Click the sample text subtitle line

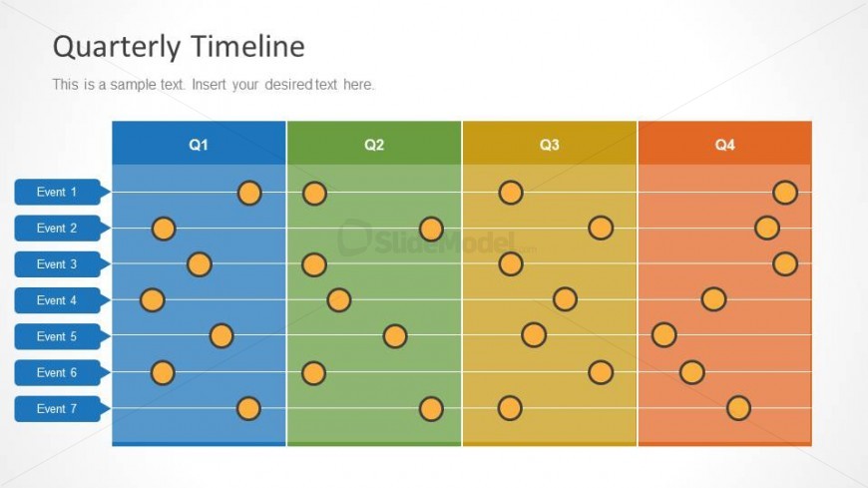[214, 85]
